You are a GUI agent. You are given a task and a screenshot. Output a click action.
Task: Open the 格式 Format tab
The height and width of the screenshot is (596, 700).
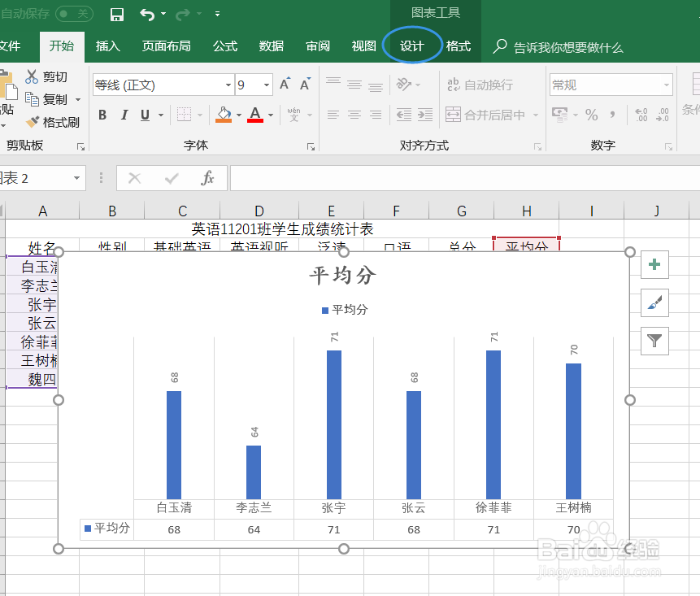coord(459,46)
